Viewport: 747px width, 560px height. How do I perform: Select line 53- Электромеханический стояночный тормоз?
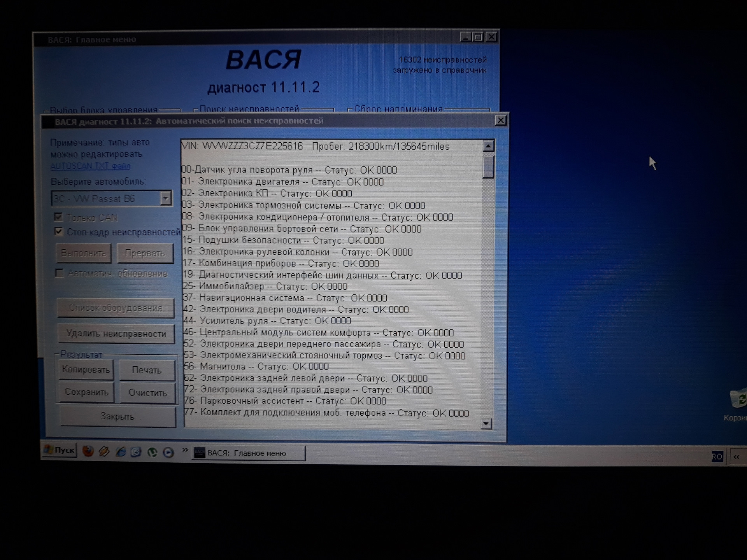(324, 355)
